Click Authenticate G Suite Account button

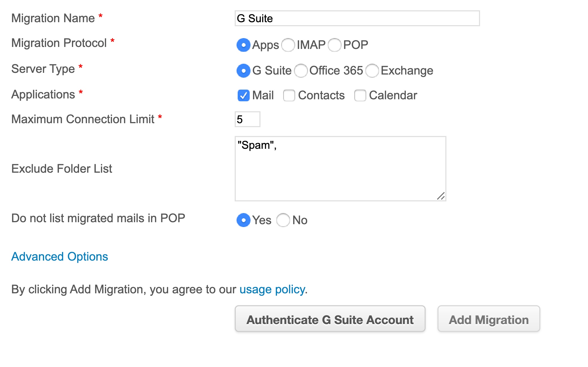tap(330, 319)
